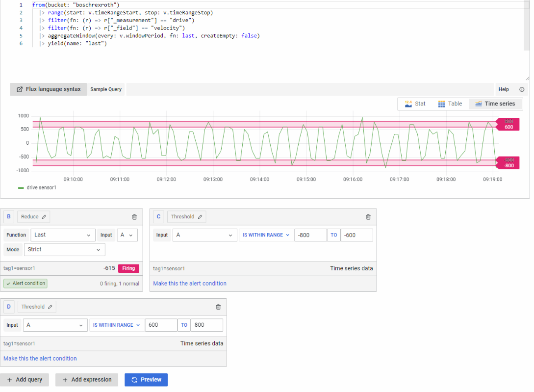Click the 600 threshold handle on chart
The height and width of the screenshot is (392, 534).
(508, 127)
